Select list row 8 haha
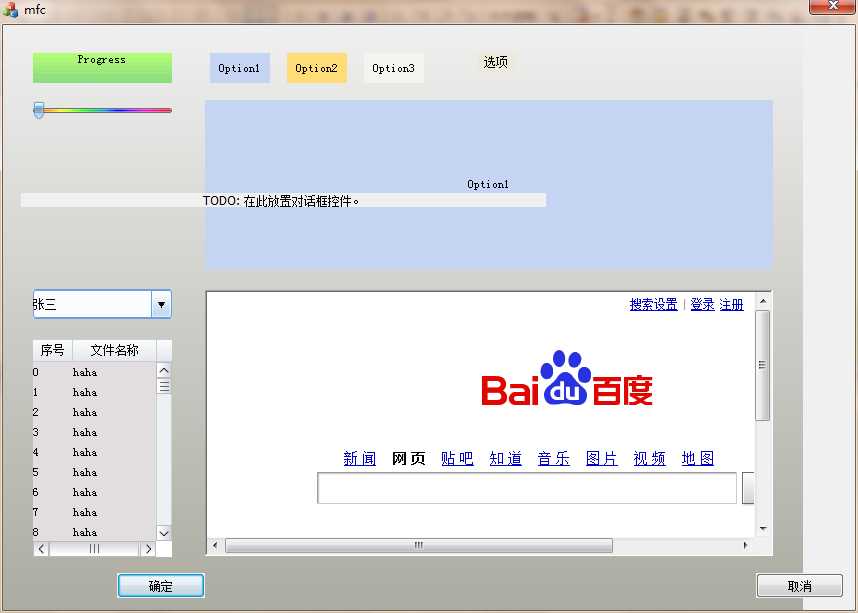Image resolution: width=858 pixels, height=613 pixels. [x=94, y=532]
